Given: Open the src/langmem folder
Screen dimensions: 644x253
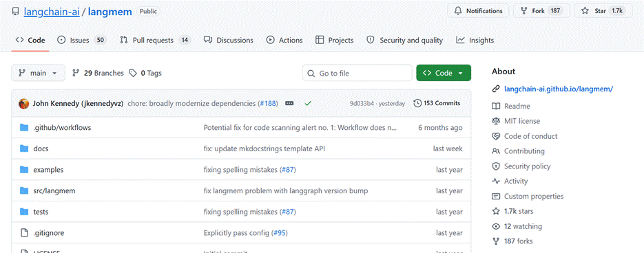Looking at the screenshot, I should [54, 190].
